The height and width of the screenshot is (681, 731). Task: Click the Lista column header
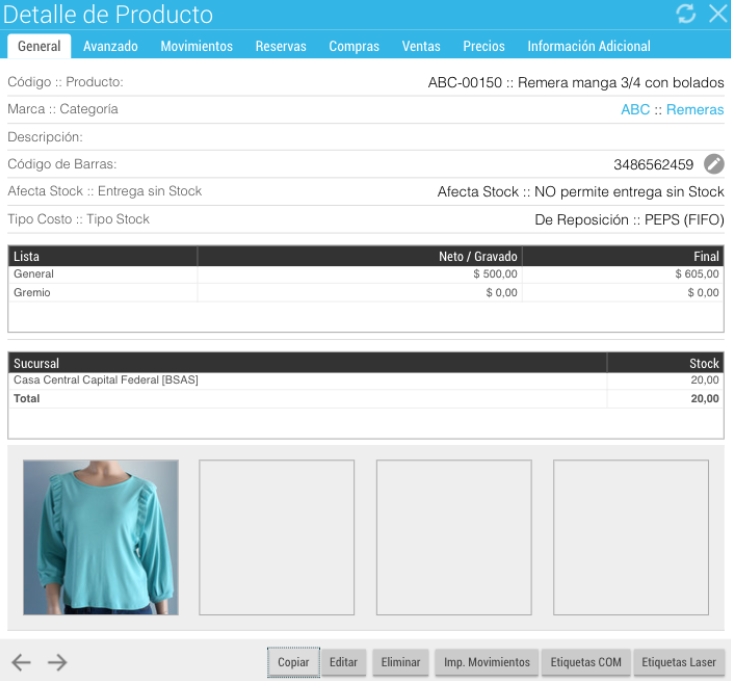pyautogui.click(x=103, y=256)
